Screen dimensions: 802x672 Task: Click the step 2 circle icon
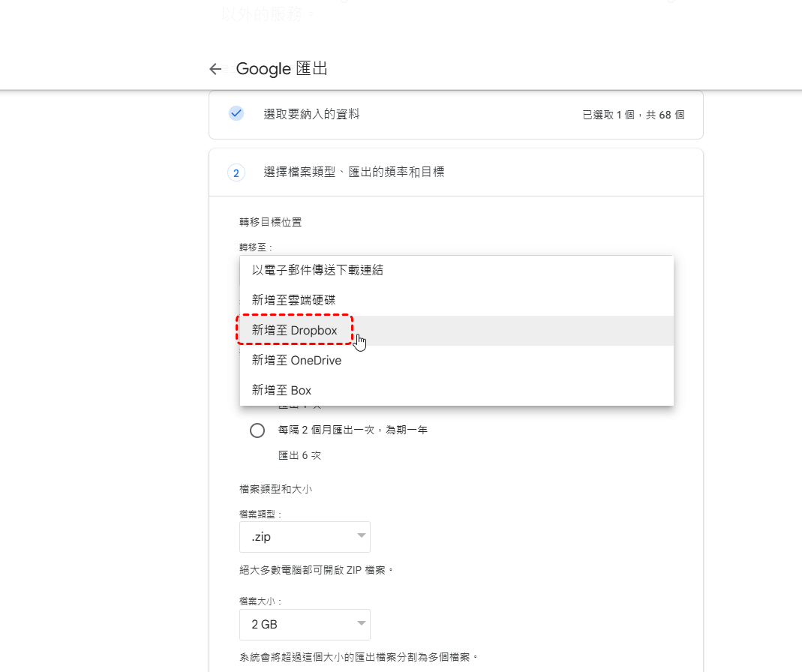pyautogui.click(x=236, y=172)
